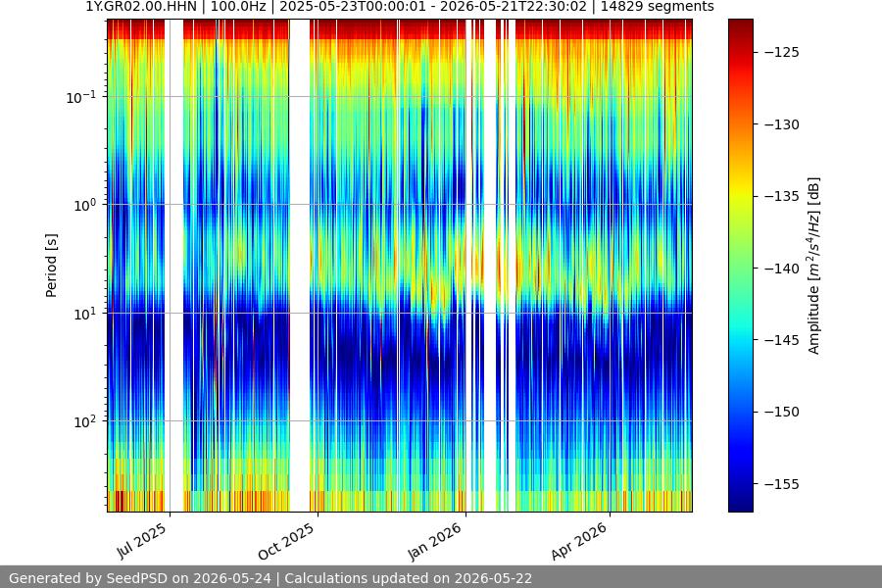Click the −130 colorbar tick value
The height and width of the screenshot is (588, 882).
coord(782,124)
